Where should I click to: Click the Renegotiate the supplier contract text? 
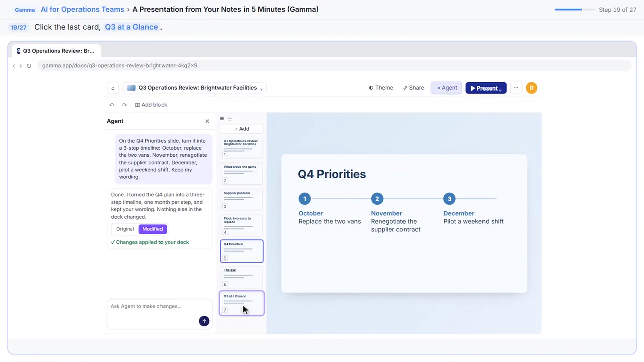pos(396,225)
